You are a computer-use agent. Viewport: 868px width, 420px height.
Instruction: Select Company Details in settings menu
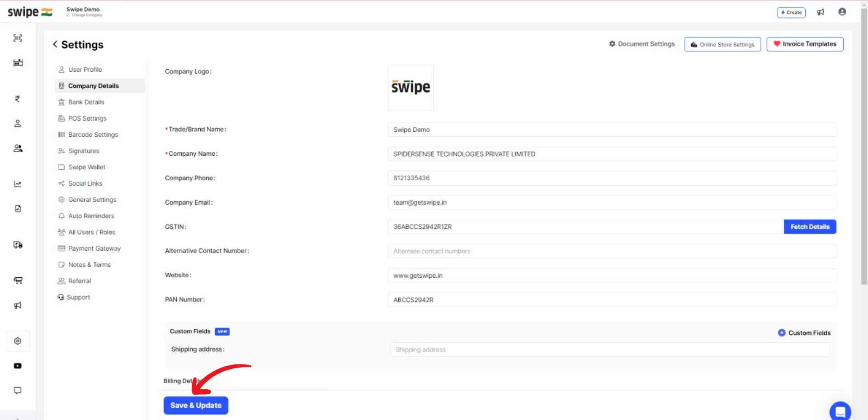(x=100, y=86)
